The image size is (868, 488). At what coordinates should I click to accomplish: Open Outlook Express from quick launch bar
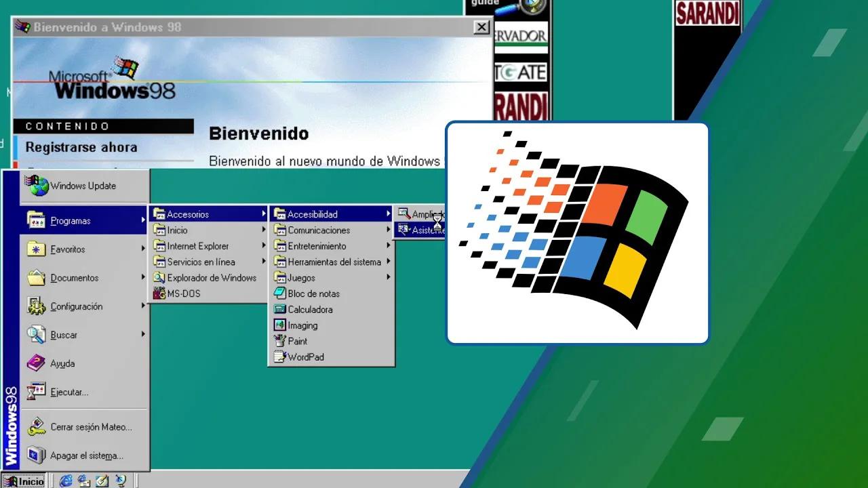tap(84, 481)
